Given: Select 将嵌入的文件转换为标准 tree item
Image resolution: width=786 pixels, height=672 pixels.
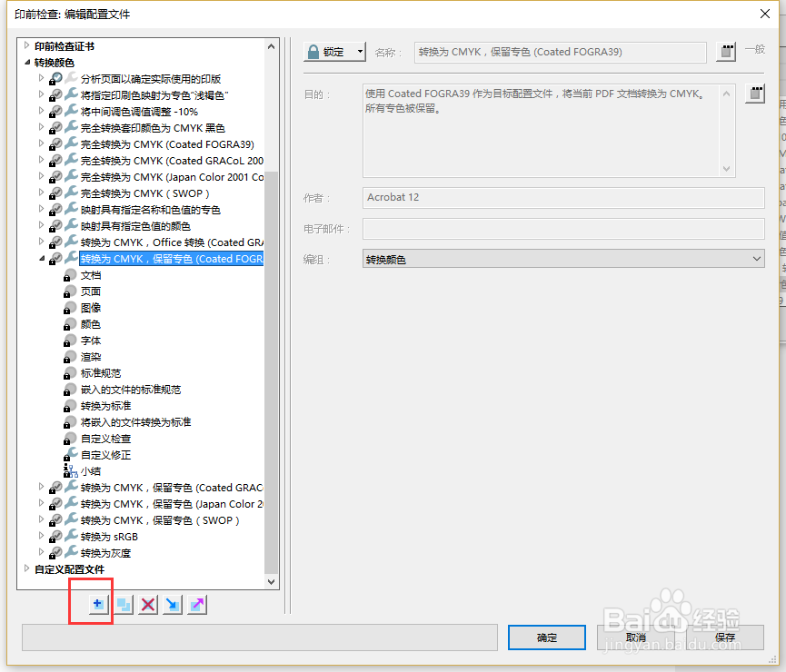Looking at the screenshot, I should point(135,422).
